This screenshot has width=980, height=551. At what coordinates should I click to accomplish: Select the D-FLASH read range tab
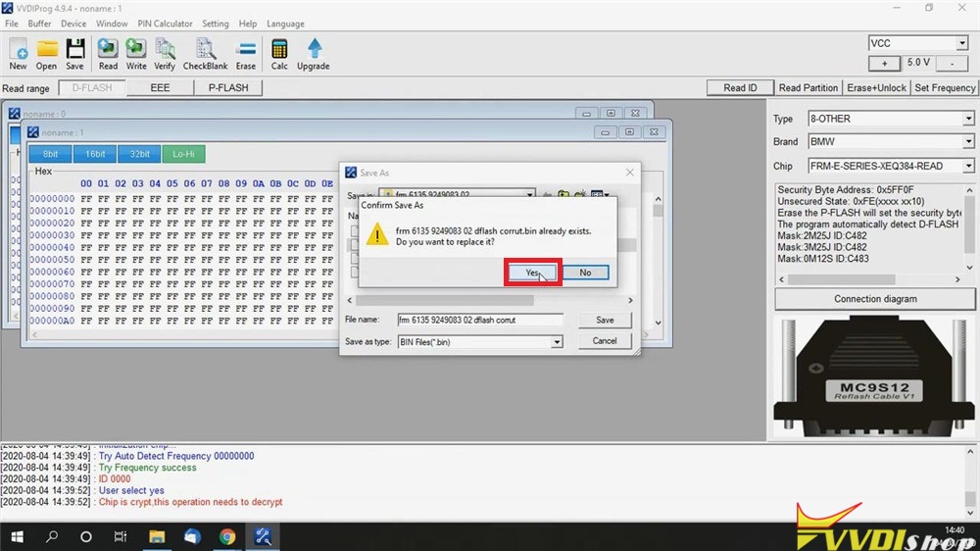(92, 87)
